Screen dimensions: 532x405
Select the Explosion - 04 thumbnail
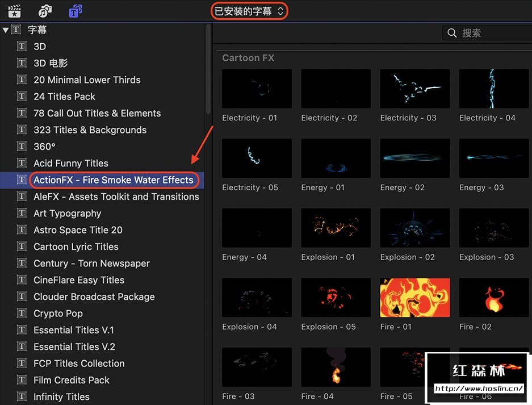tap(257, 298)
